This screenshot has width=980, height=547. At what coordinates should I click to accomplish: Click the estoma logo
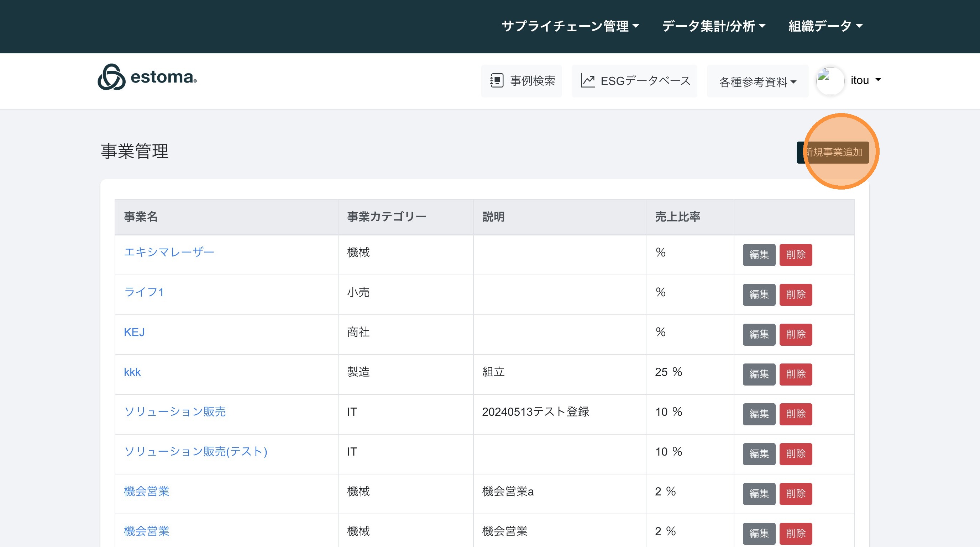tap(147, 77)
